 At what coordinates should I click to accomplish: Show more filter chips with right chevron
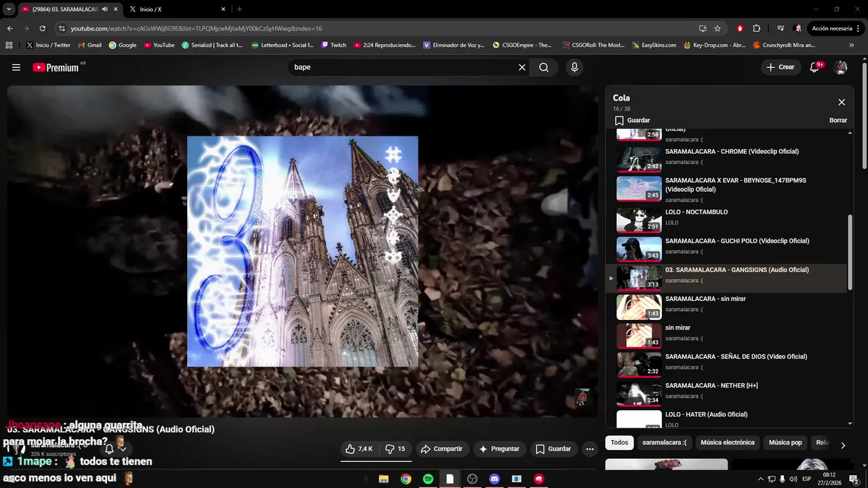(843, 445)
